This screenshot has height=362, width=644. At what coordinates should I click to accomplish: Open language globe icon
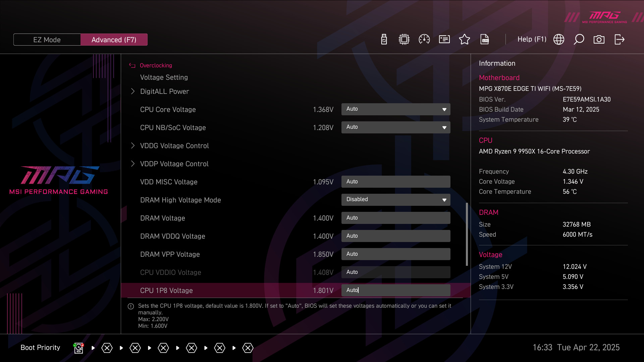point(559,39)
